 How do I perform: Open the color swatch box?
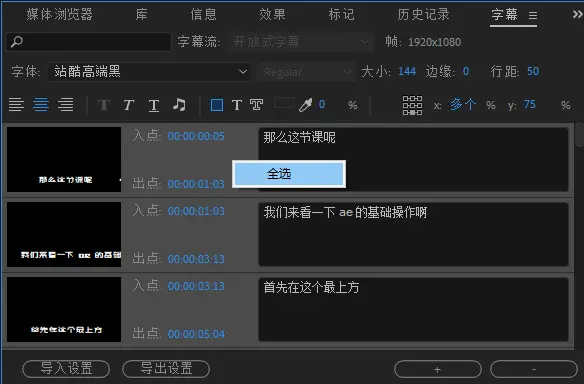(x=283, y=102)
